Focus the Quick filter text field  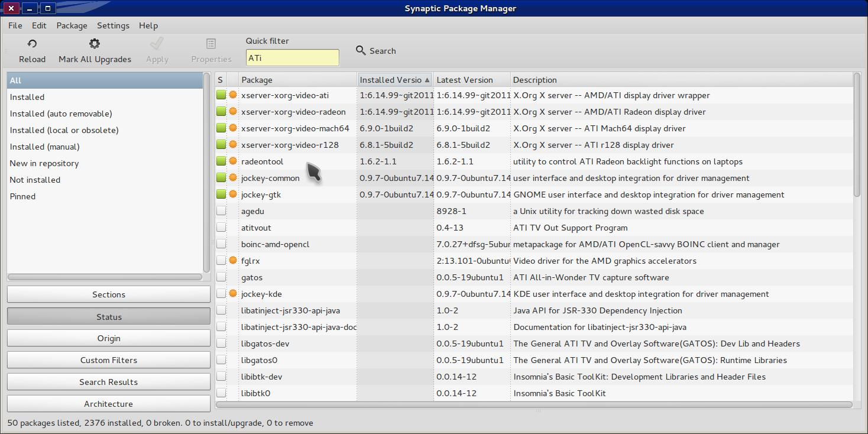point(293,58)
